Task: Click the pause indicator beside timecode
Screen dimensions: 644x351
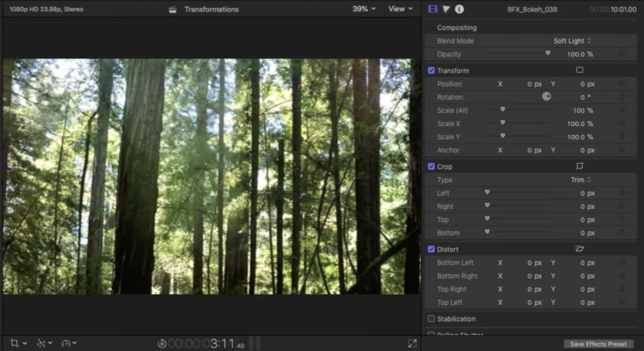Action: 162,343
